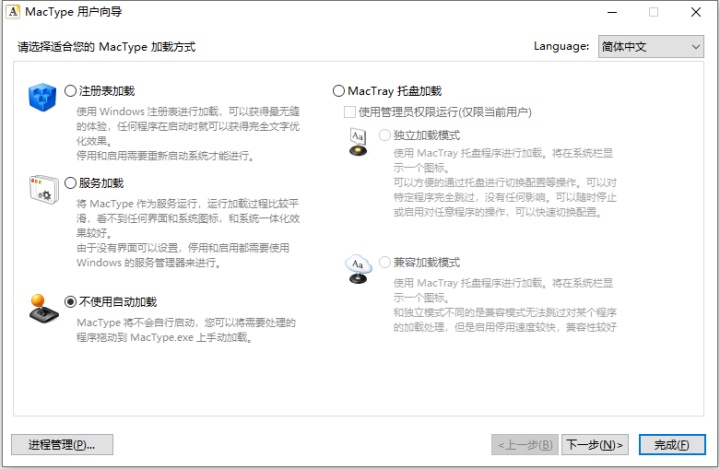The image size is (720, 469).
Task: Click the service window gear icon
Action: coord(44,189)
